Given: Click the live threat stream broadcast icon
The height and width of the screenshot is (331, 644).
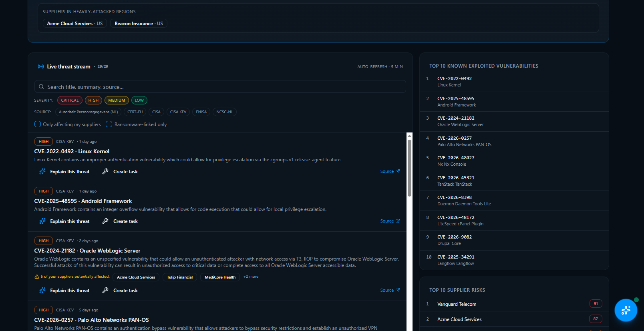Looking at the screenshot, I should pyautogui.click(x=41, y=66).
